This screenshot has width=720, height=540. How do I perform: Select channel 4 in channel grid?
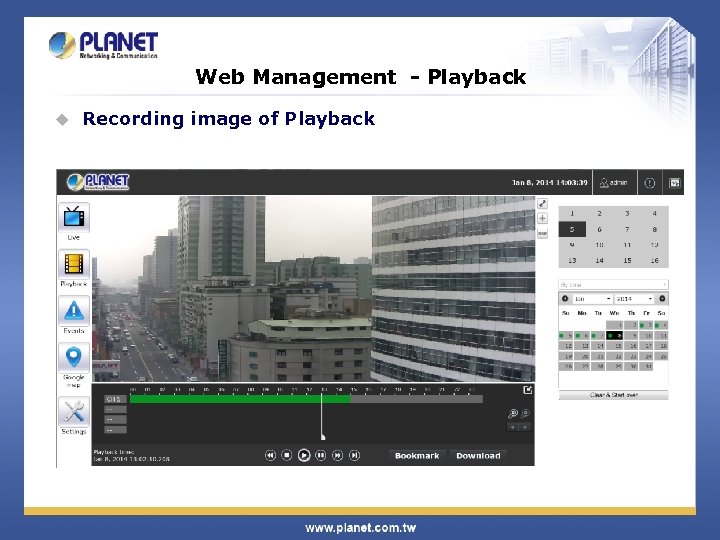coord(655,213)
